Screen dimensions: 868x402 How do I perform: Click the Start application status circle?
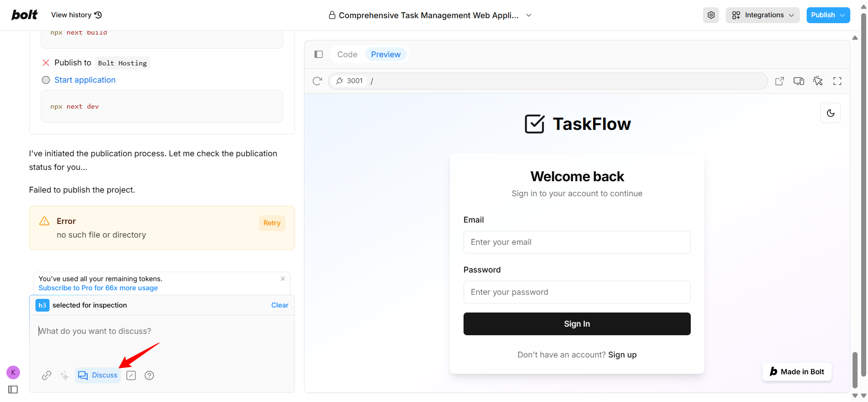click(46, 80)
